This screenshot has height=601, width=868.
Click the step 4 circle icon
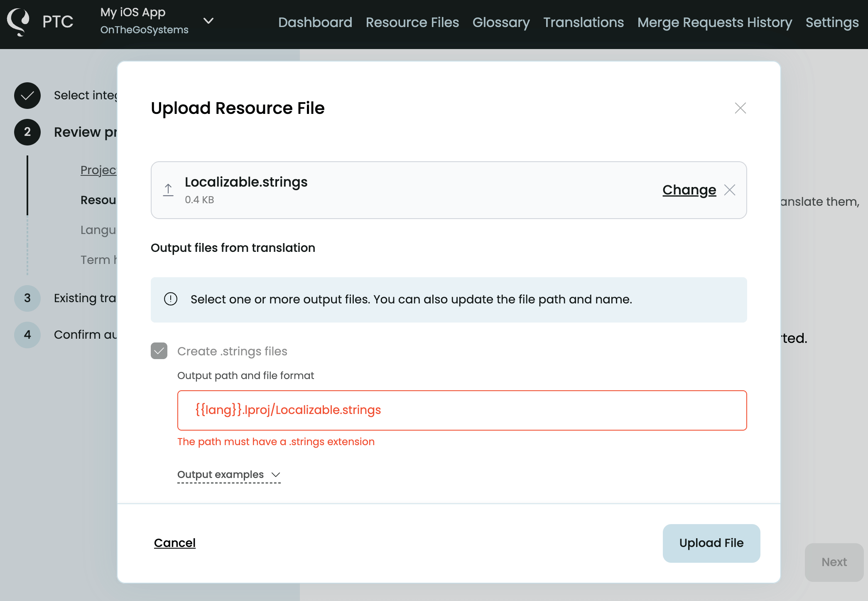point(27,335)
